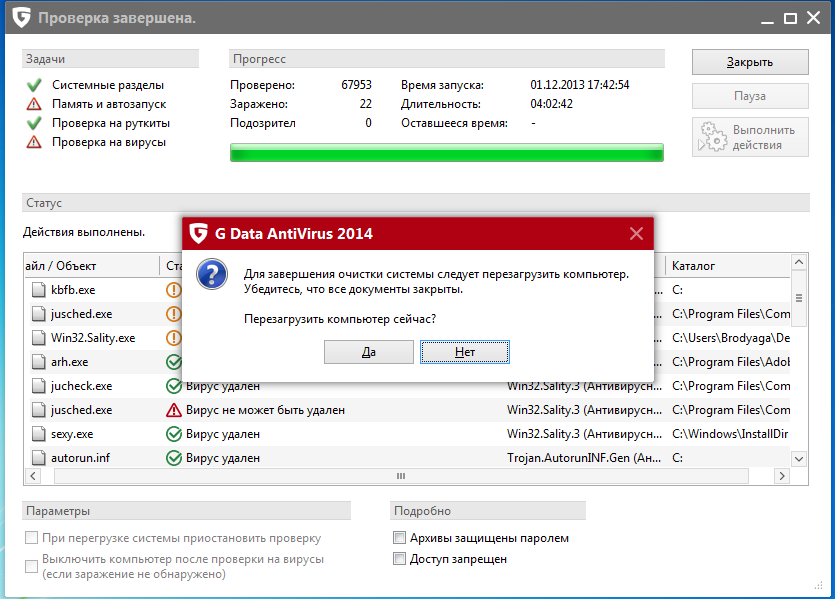Decline restart with Нет button

pyautogui.click(x=465, y=352)
